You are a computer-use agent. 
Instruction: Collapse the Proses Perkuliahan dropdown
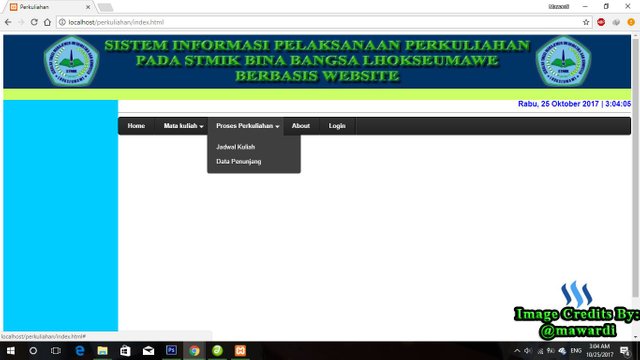[x=247, y=126]
